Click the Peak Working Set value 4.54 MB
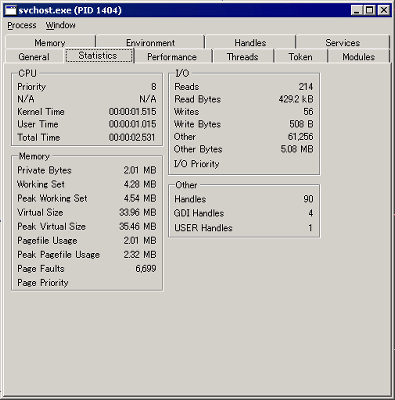Screen dimensions: 395x400 tap(140, 198)
